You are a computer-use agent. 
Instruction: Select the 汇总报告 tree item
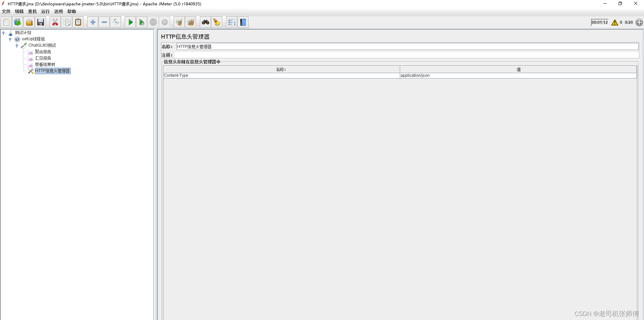(43, 58)
